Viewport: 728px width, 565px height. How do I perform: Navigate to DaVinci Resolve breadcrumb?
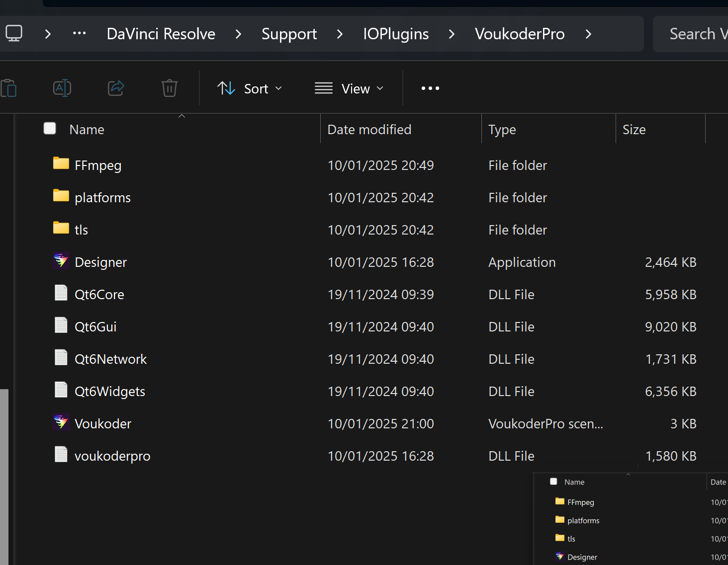coord(161,34)
